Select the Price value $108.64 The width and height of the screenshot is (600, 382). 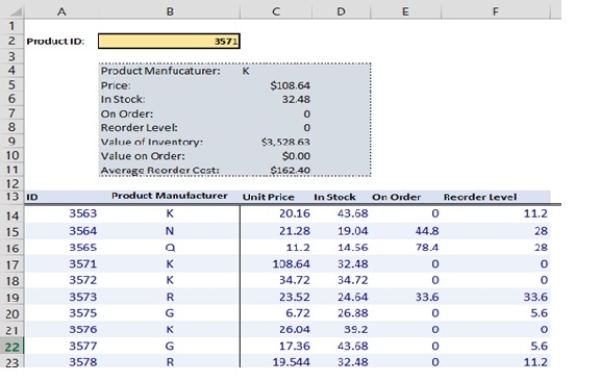(x=290, y=85)
